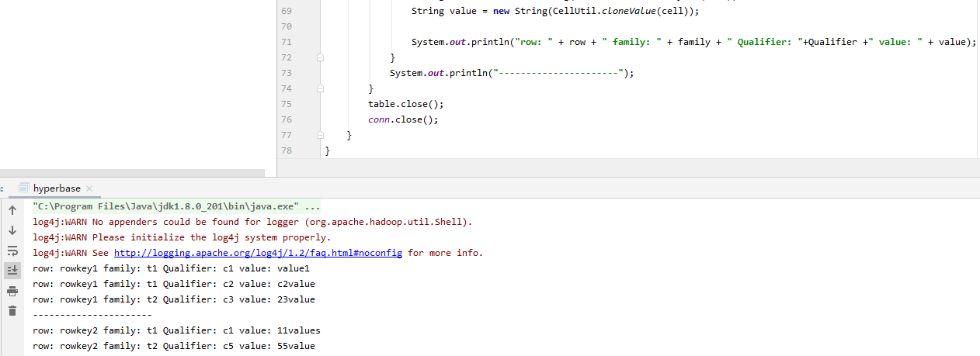Click the Print console output icon
Image resolution: width=980 pixels, height=356 pixels.
click(x=12, y=291)
